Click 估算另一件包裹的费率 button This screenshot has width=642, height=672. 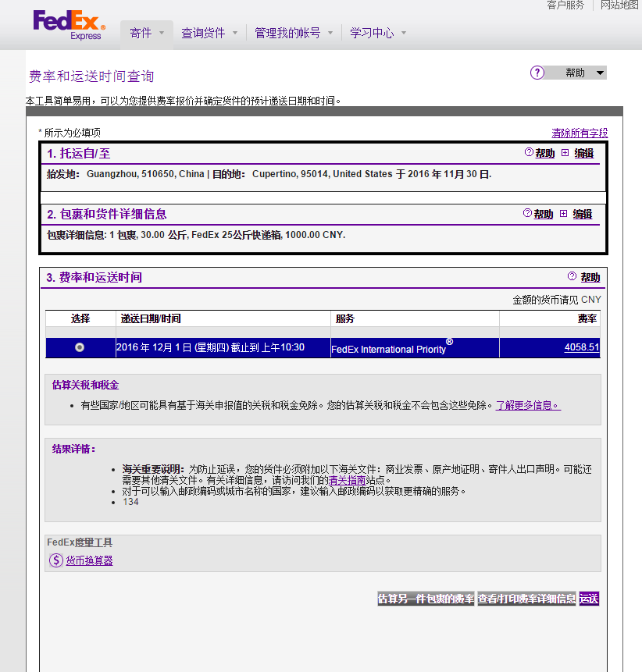click(x=426, y=599)
